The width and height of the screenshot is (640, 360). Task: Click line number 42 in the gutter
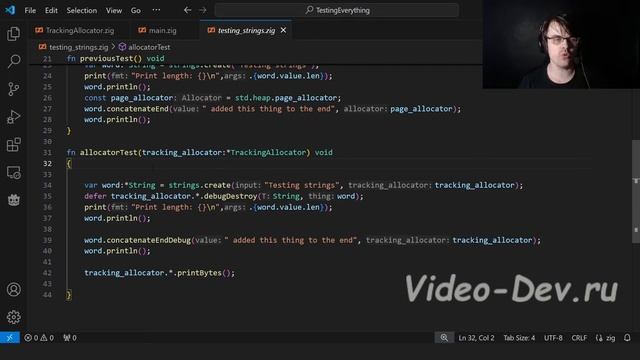click(47, 273)
